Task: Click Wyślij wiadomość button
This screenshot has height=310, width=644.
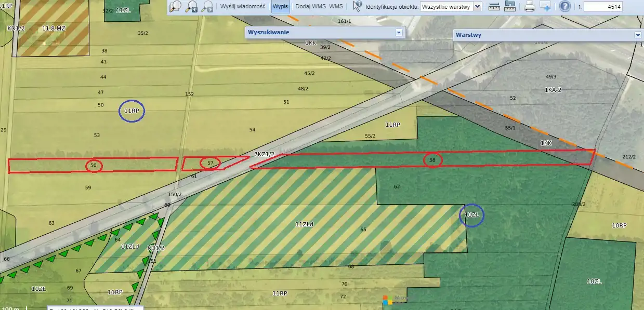Action: point(243,7)
